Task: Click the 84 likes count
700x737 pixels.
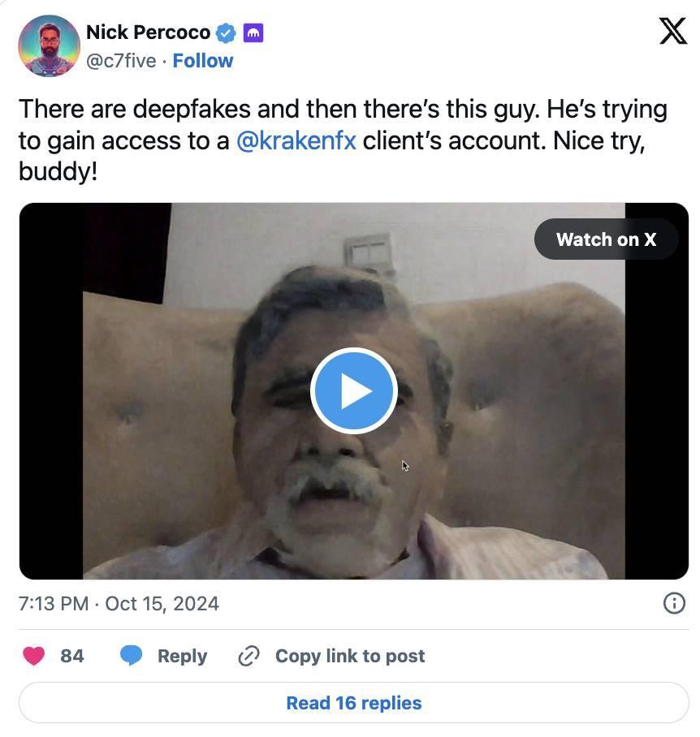Action: click(72, 656)
